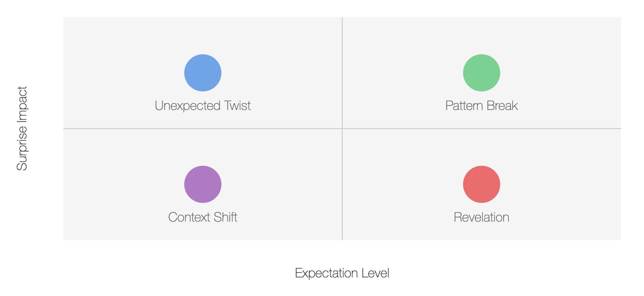644x296 pixels.
Task: Click the Context Shift text label
Action: (203, 217)
